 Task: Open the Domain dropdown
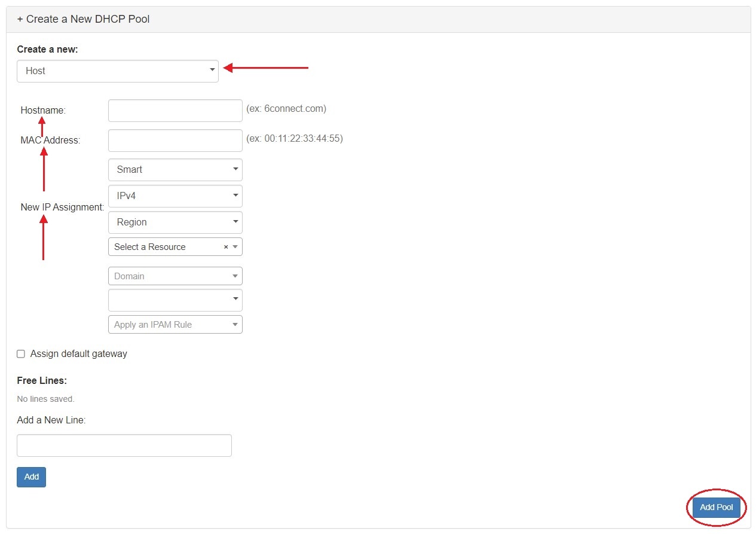click(175, 276)
